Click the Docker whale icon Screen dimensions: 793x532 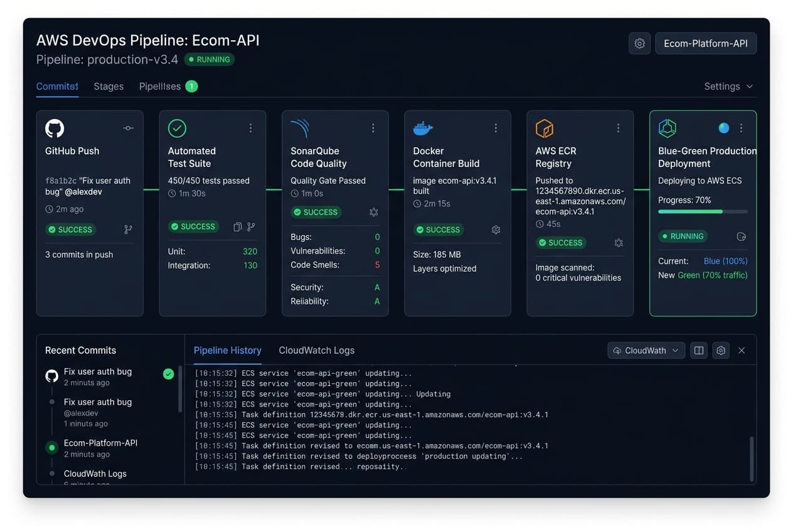pyautogui.click(x=423, y=128)
